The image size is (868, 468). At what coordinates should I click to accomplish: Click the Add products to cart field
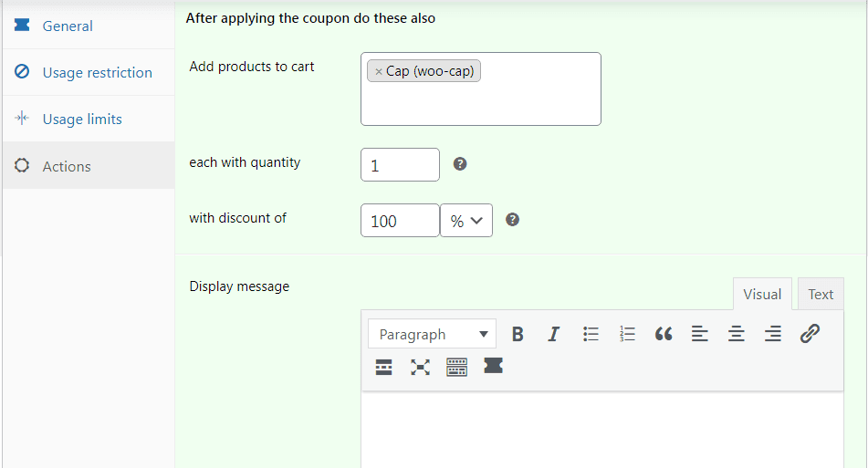click(480, 89)
